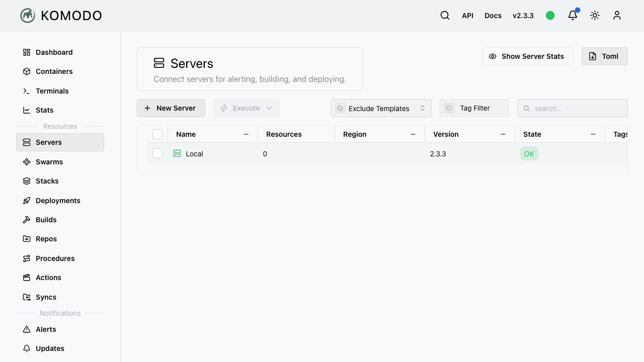
Task: Focus the search servers input field
Action: (x=573, y=108)
